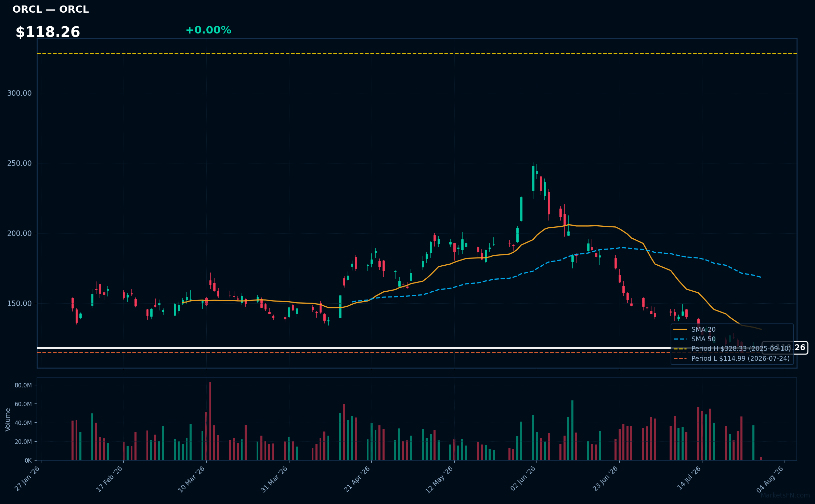Click the +0.00% change label
Image resolution: width=815 pixels, height=504 pixels.
[208, 30]
